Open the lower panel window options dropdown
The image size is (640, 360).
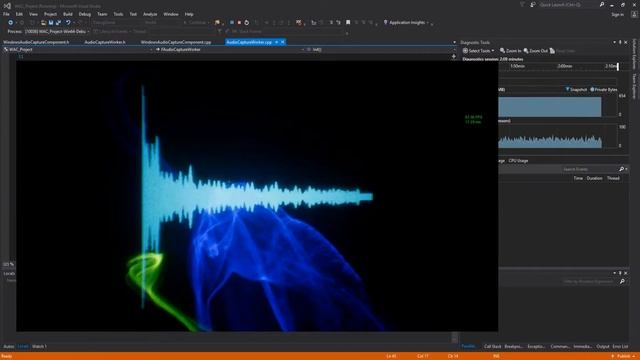(x=614, y=273)
